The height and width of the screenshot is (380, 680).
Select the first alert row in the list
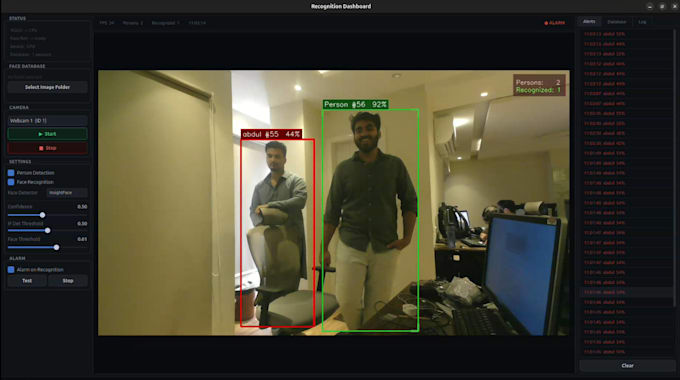pos(626,34)
